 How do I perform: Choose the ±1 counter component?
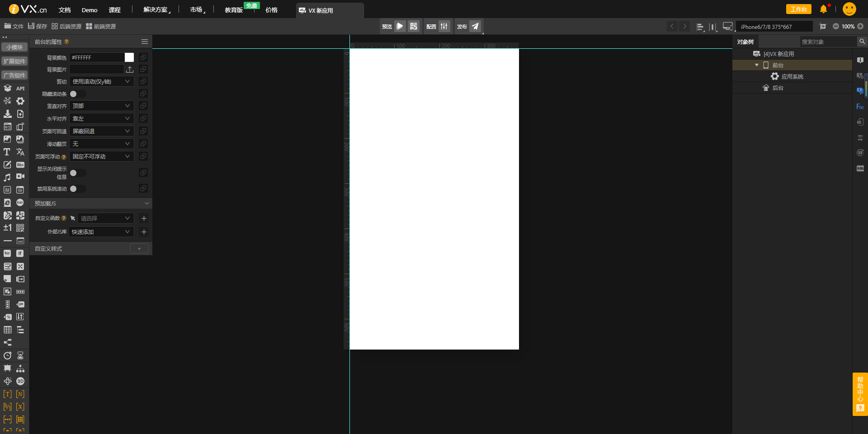coord(7,228)
